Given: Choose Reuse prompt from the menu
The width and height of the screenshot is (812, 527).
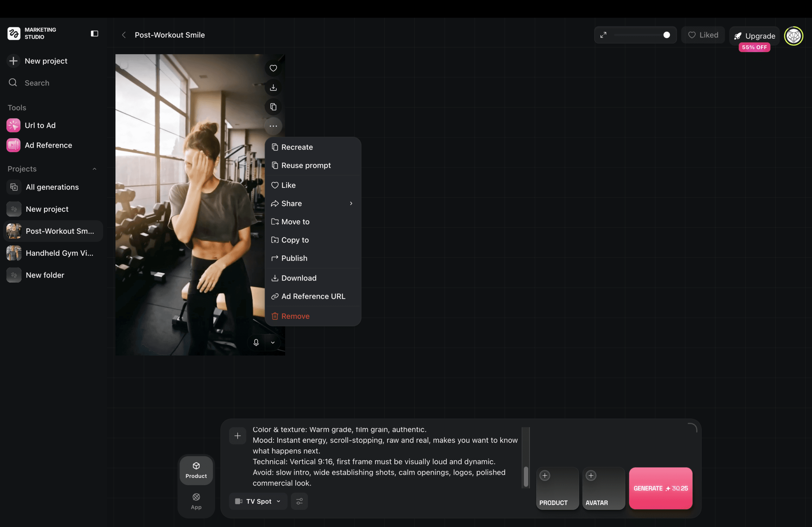Looking at the screenshot, I should tap(313, 165).
